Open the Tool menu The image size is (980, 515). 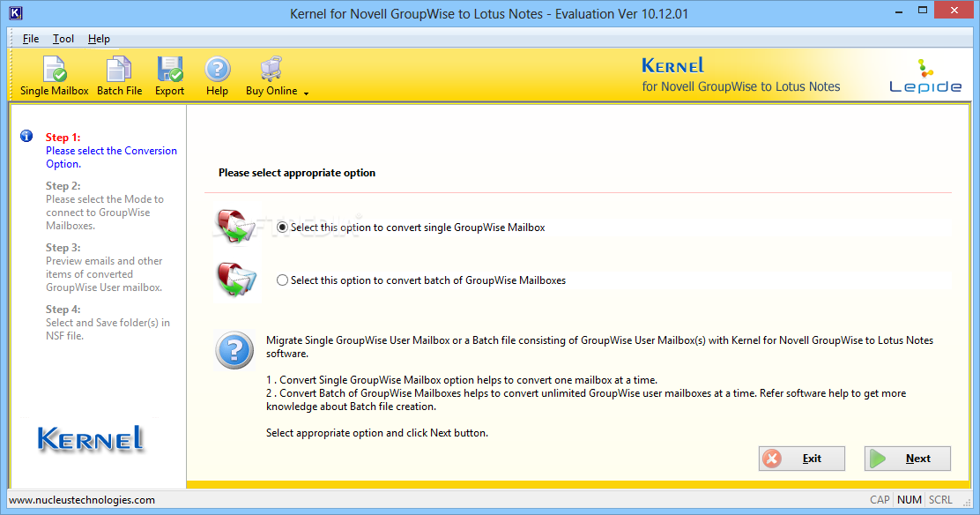point(63,39)
